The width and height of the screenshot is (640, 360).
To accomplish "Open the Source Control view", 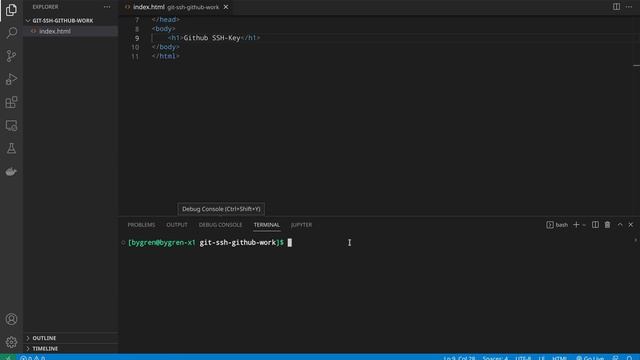I will pyautogui.click(x=11, y=56).
